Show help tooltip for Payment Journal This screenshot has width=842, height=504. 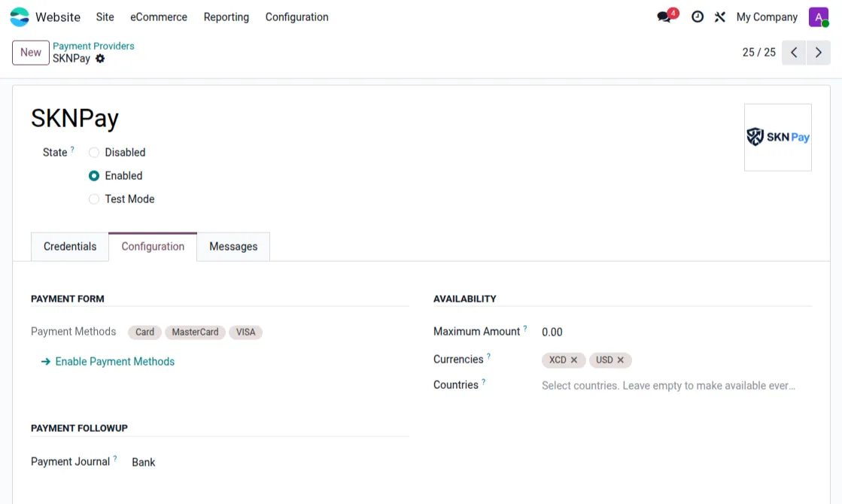115,458
